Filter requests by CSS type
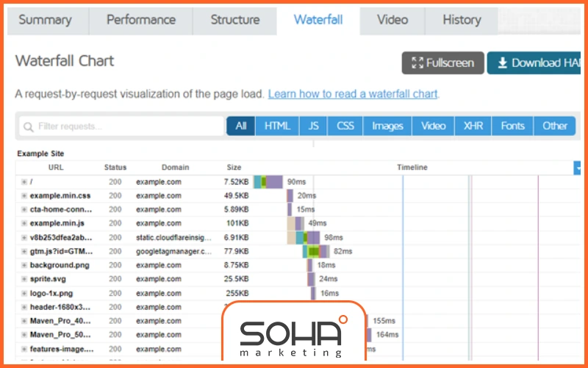This screenshot has width=588, height=368. [345, 126]
